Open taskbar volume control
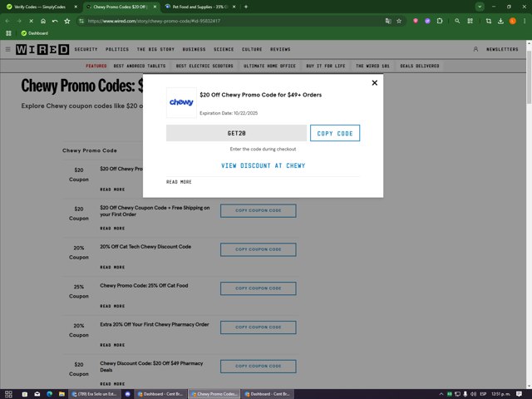 473,394
